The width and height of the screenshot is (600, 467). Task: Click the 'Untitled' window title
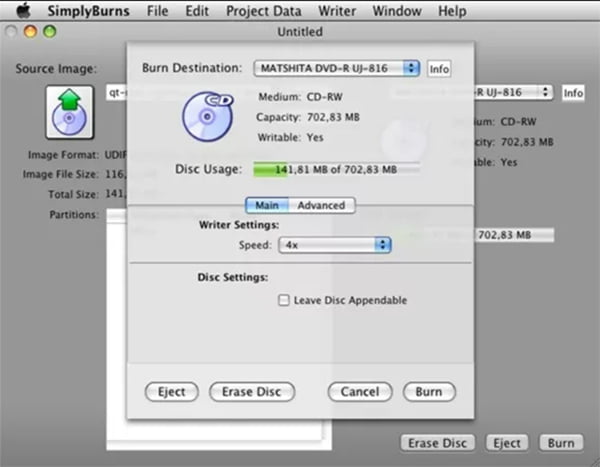(x=300, y=32)
